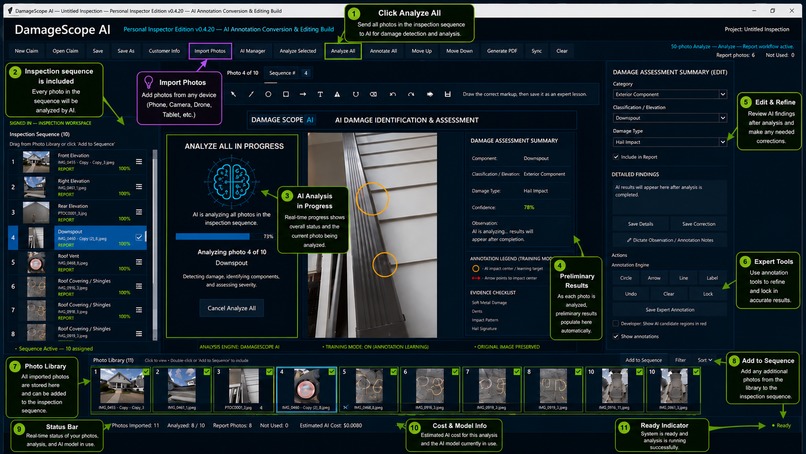The height and width of the screenshot is (454, 806).
Task: Toggle Show annotations checkbox
Action: pyautogui.click(x=615, y=336)
